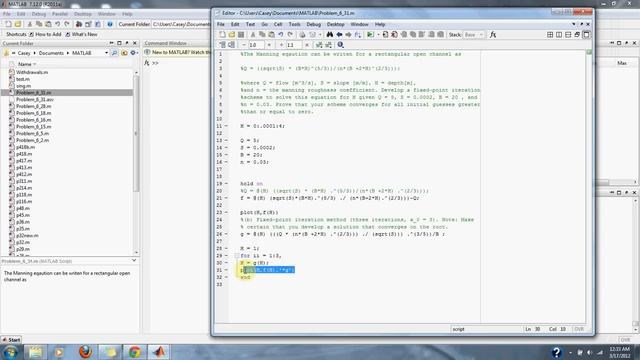Open Editor Tools menu
Screen dimensions: 640x360
(x=294, y=24)
